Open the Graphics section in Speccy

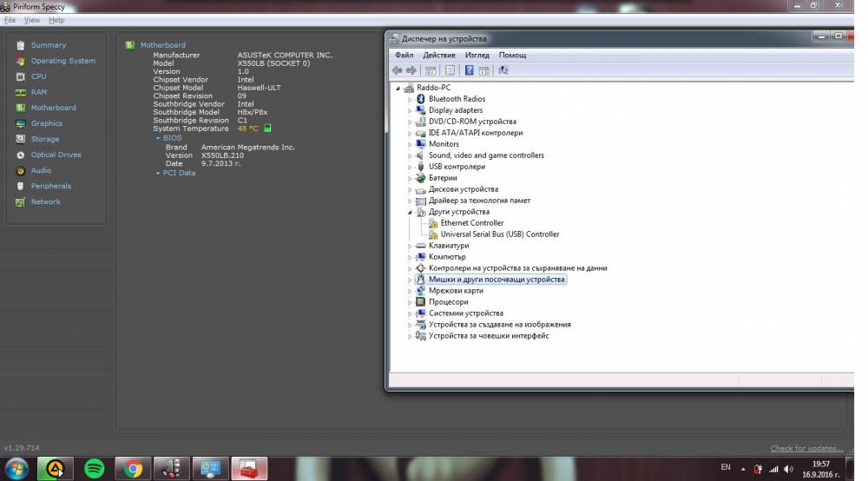47,123
